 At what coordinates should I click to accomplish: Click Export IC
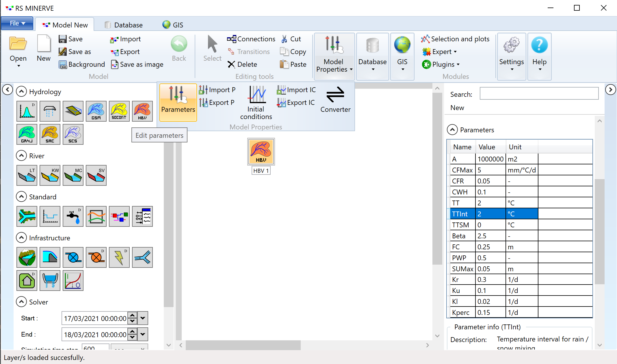(x=296, y=103)
